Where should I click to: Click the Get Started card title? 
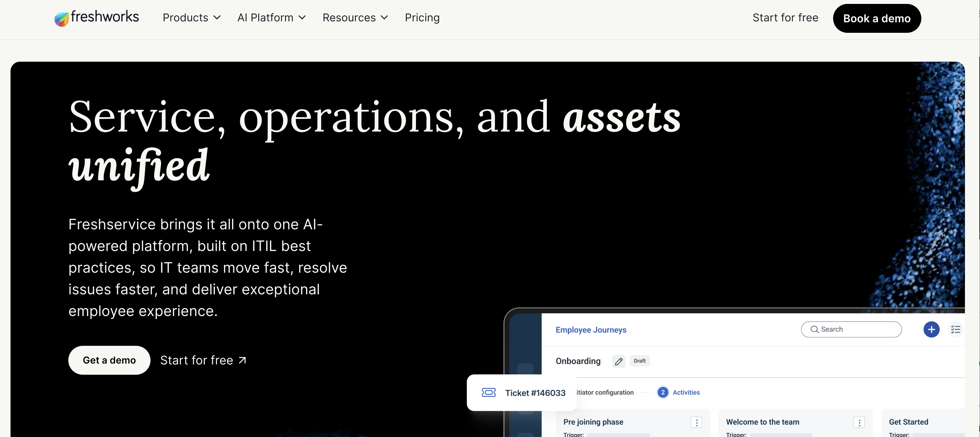point(908,422)
